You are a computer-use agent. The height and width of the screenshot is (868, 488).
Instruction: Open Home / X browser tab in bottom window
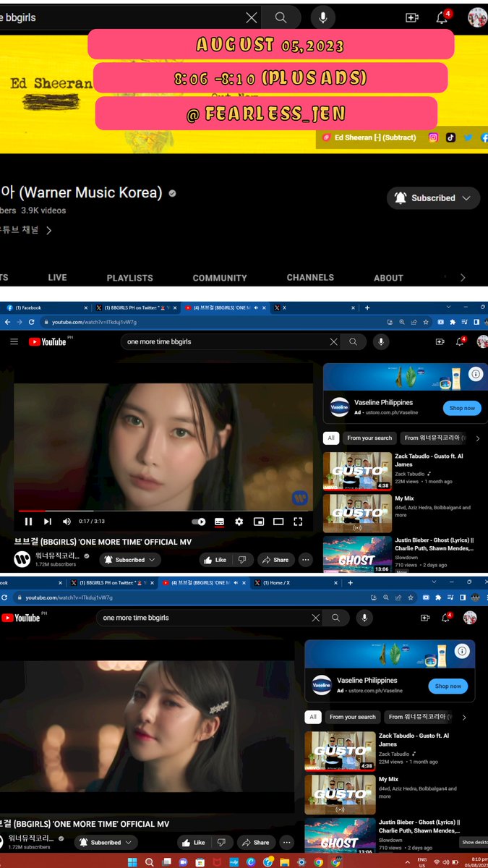[x=296, y=583]
